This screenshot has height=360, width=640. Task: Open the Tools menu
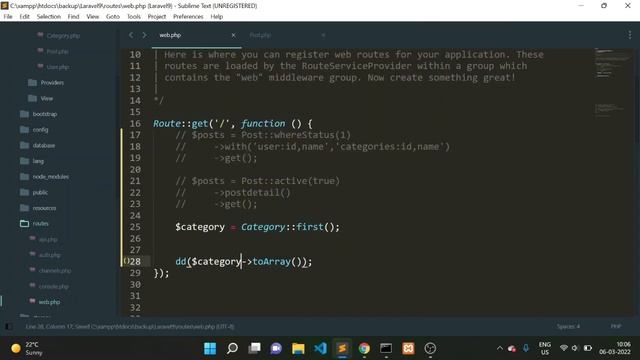pos(133,17)
